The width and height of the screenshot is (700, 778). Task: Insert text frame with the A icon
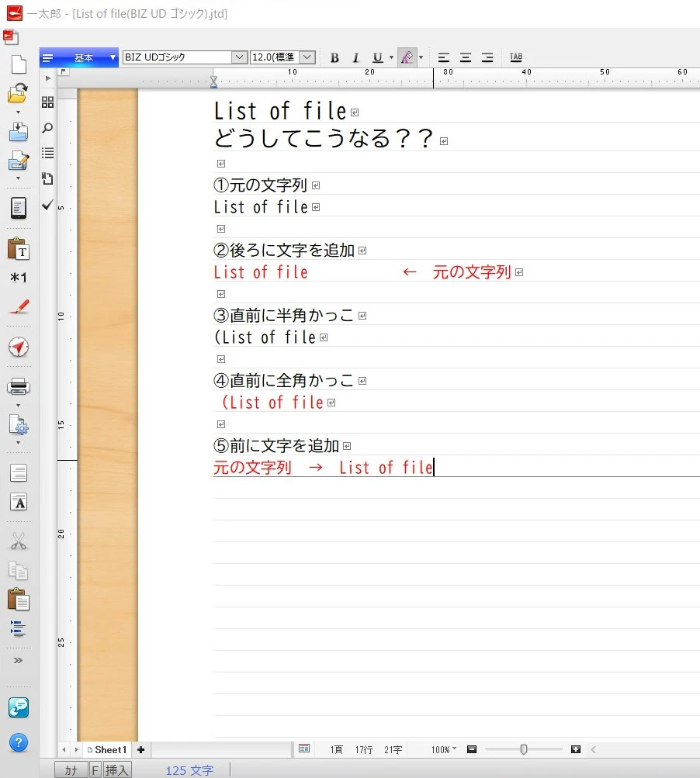(19, 502)
